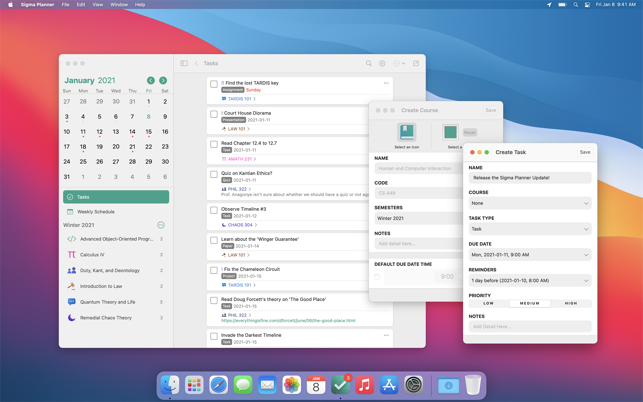
Task: Open Sigma Planner icon in dock
Action: click(x=340, y=385)
